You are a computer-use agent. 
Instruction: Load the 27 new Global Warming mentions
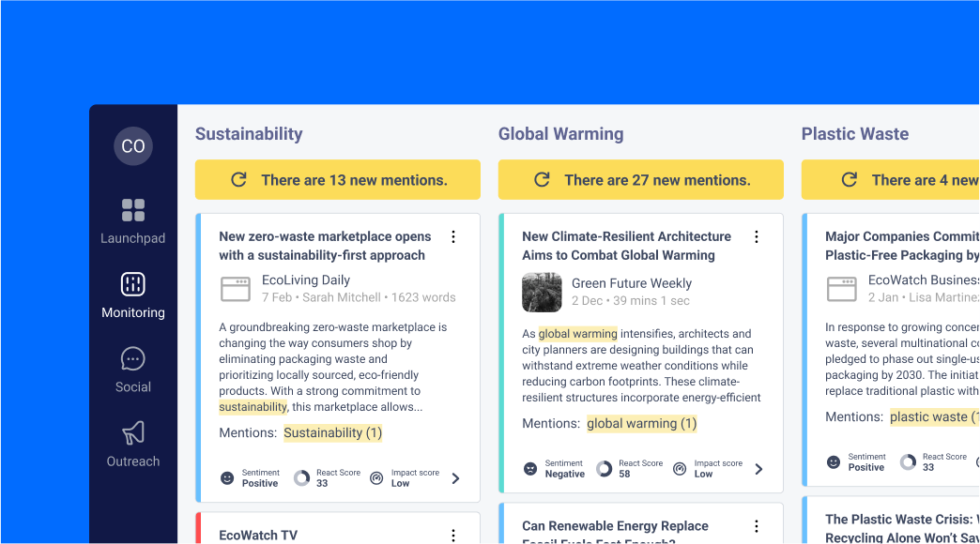coord(641,180)
